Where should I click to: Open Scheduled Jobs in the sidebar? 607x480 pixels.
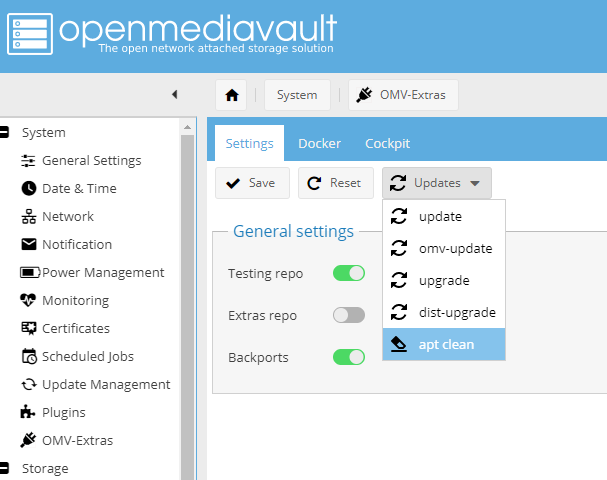(88, 356)
